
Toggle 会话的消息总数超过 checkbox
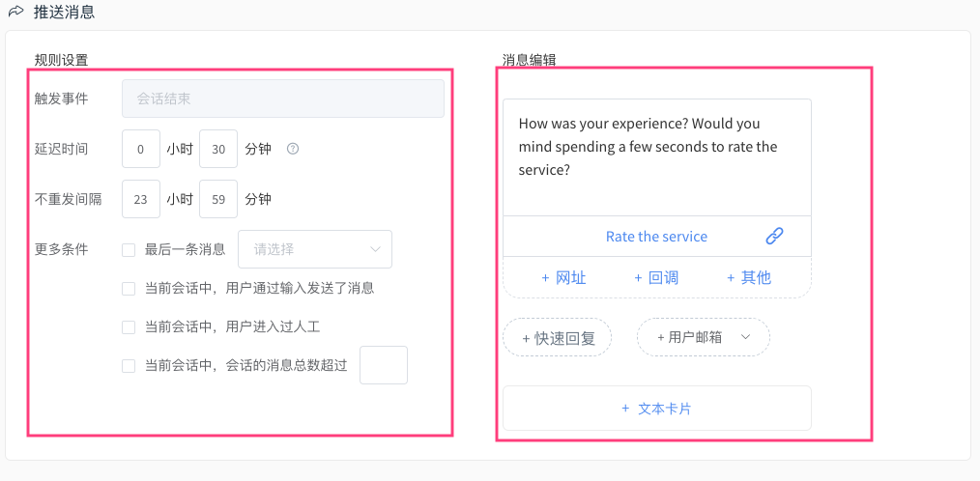tap(129, 366)
